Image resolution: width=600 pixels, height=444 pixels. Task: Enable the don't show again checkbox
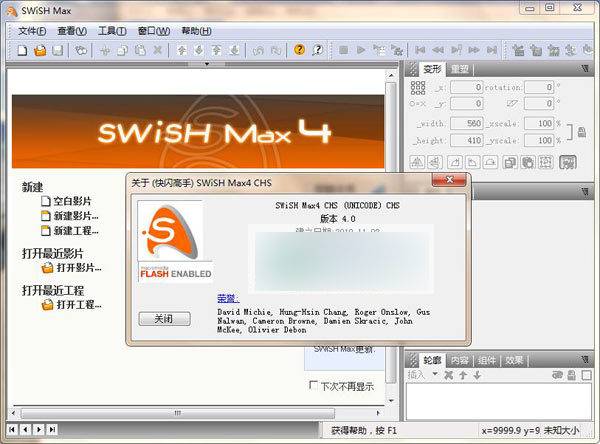(x=314, y=384)
